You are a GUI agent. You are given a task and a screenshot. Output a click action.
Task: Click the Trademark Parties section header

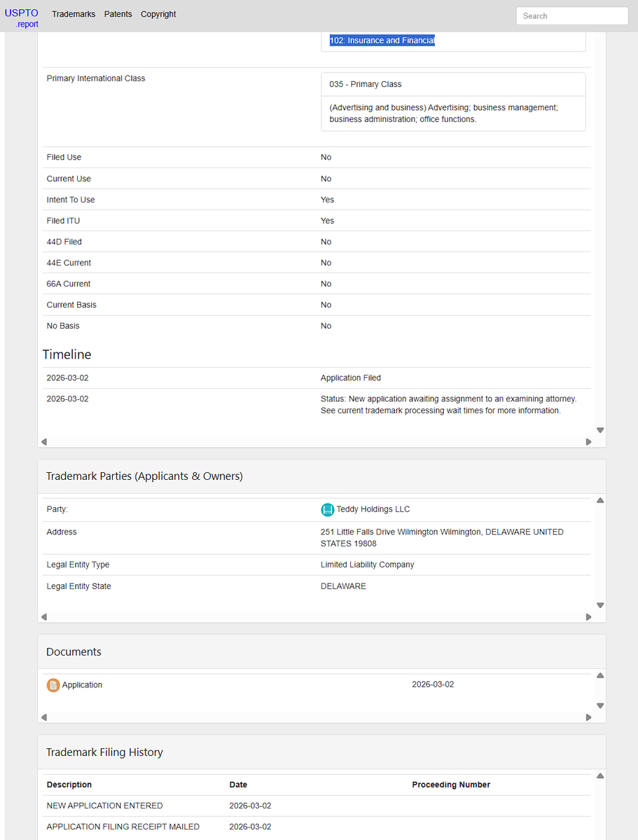point(145,476)
